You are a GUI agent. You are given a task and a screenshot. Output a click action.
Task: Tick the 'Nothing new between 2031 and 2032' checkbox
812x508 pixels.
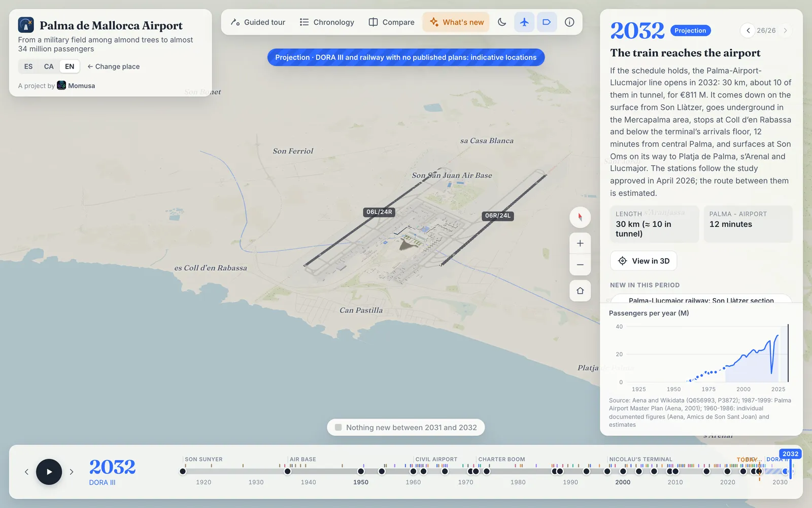(339, 428)
